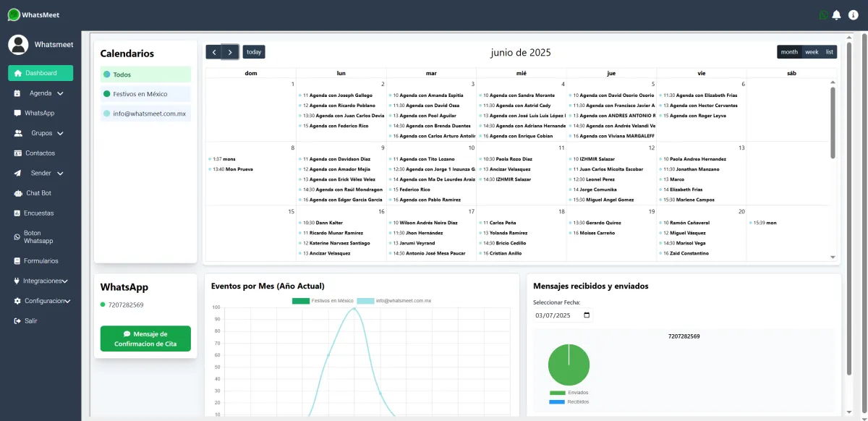
Task: Click the today button on calendar
Action: (x=254, y=52)
